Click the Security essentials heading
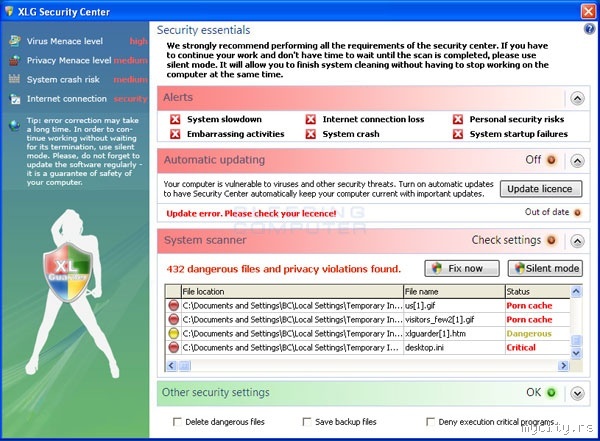 (x=204, y=30)
